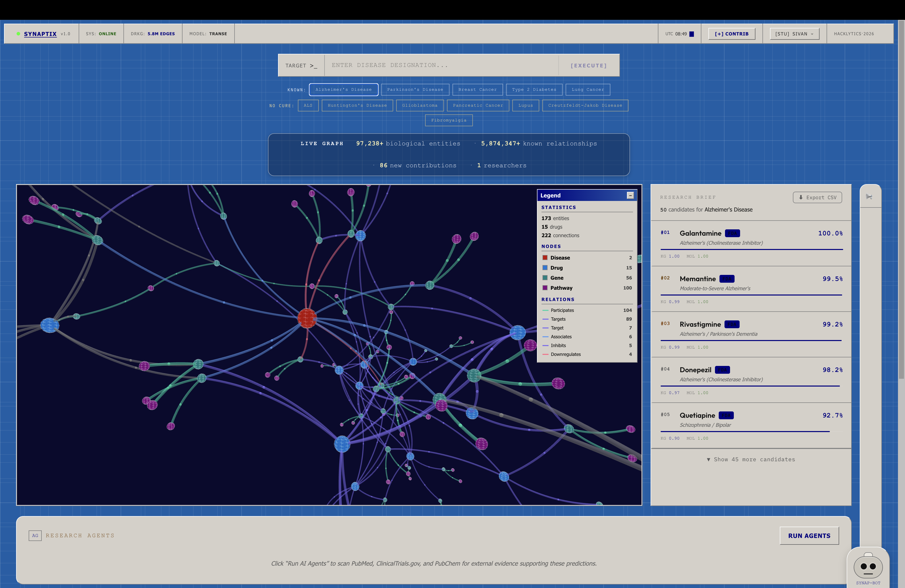Click the blue square beside UTC clock
Viewport: 905px width, 588px height.
[x=692, y=34]
